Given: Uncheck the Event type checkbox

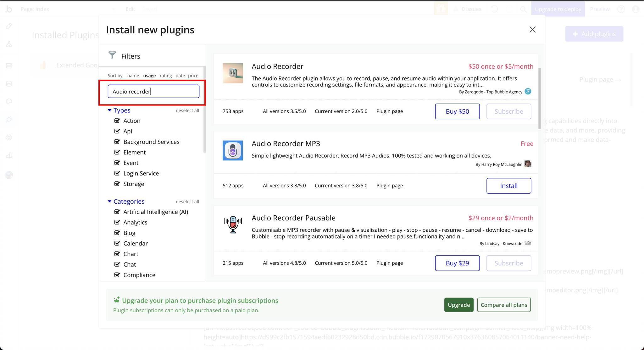Looking at the screenshot, I should (x=117, y=163).
